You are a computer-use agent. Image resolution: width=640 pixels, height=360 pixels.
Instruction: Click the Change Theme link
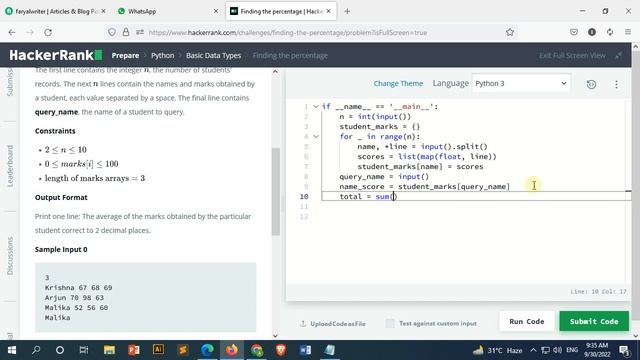click(398, 83)
